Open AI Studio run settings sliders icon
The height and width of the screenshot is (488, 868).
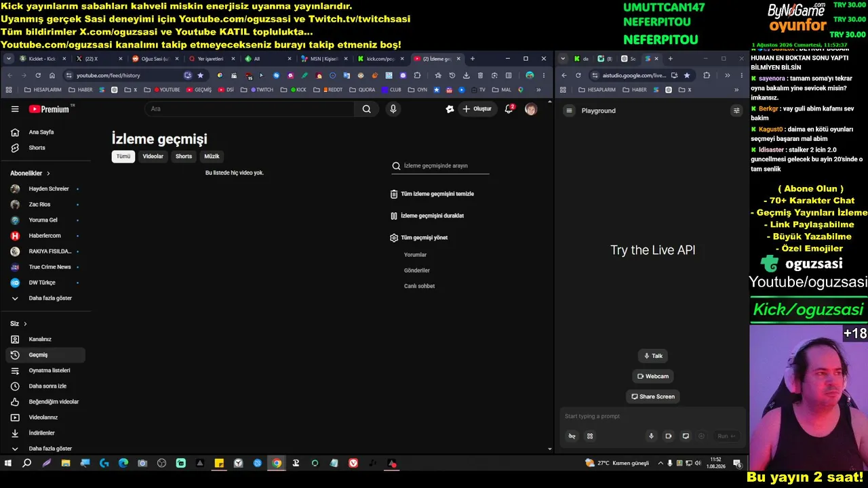(x=736, y=110)
